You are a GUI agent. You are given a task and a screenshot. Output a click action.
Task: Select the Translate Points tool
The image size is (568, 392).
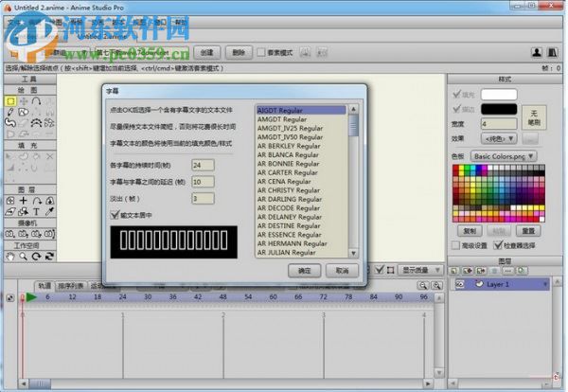[x=24, y=101]
